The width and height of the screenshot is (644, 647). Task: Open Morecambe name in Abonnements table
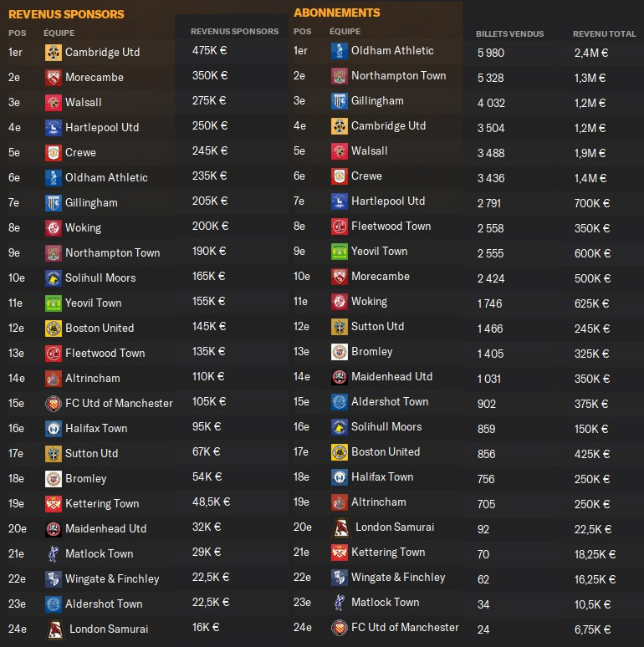point(381,277)
